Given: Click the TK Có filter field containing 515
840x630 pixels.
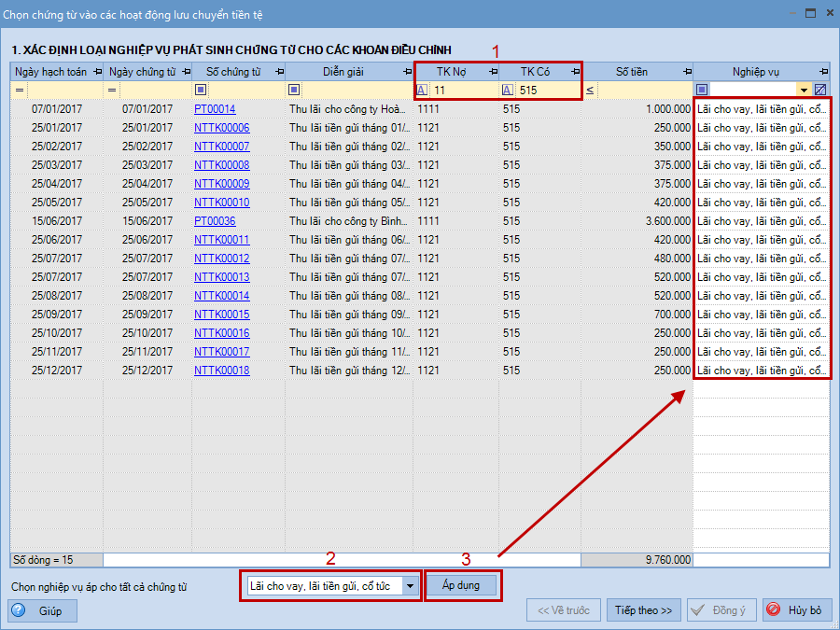Looking at the screenshot, I should (x=546, y=90).
